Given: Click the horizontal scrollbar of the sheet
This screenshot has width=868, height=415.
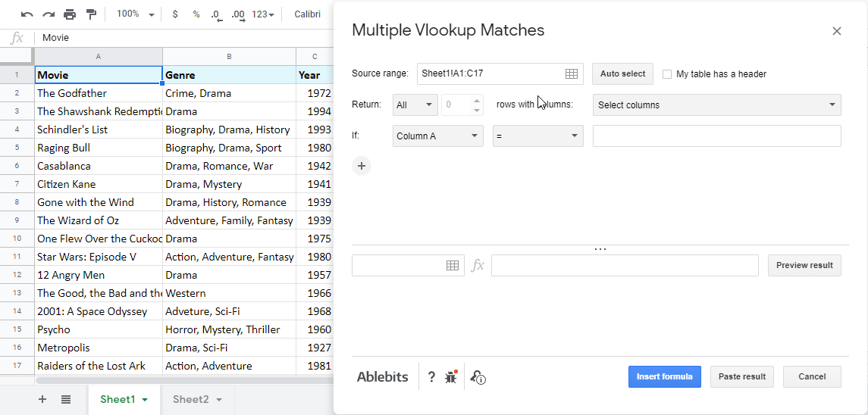Looking at the screenshot, I should (184, 381).
